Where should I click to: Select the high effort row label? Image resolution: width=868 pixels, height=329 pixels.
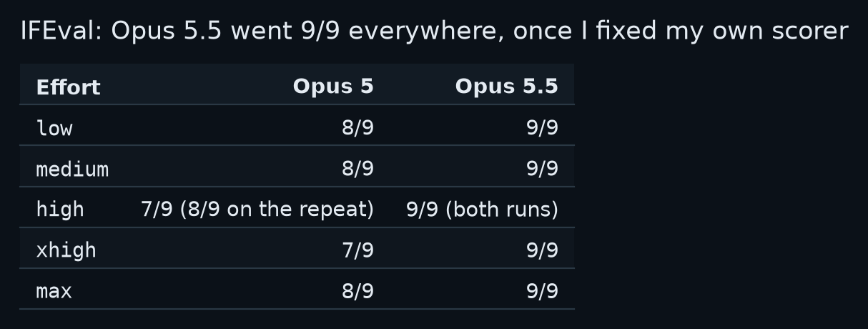[60, 210]
